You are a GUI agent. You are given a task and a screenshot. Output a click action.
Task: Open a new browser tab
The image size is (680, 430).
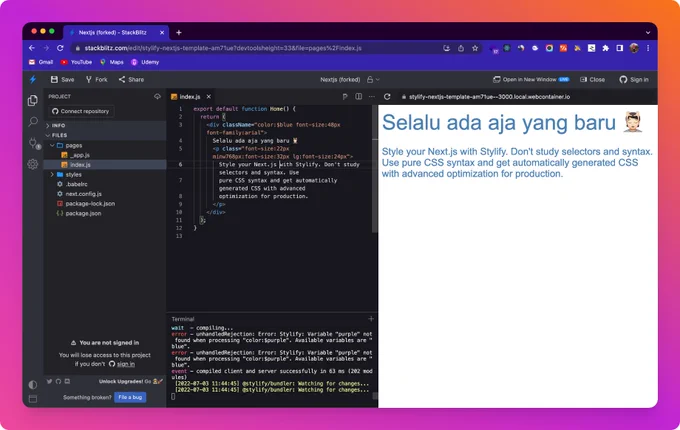click(x=179, y=33)
